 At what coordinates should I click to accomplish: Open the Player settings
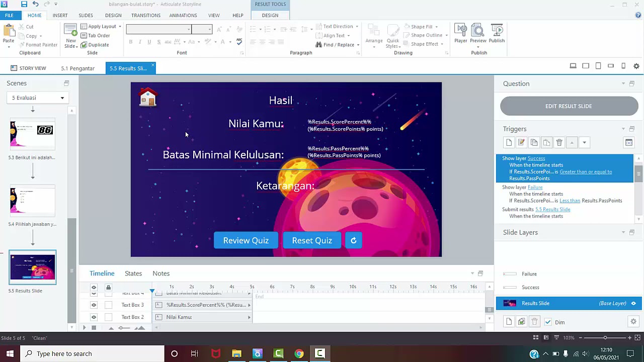coord(460,33)
